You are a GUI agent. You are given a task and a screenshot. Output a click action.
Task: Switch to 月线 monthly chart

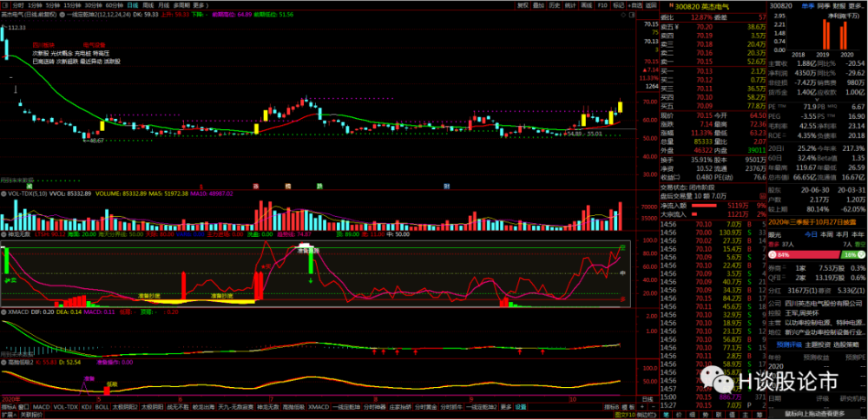pos(163,5)
